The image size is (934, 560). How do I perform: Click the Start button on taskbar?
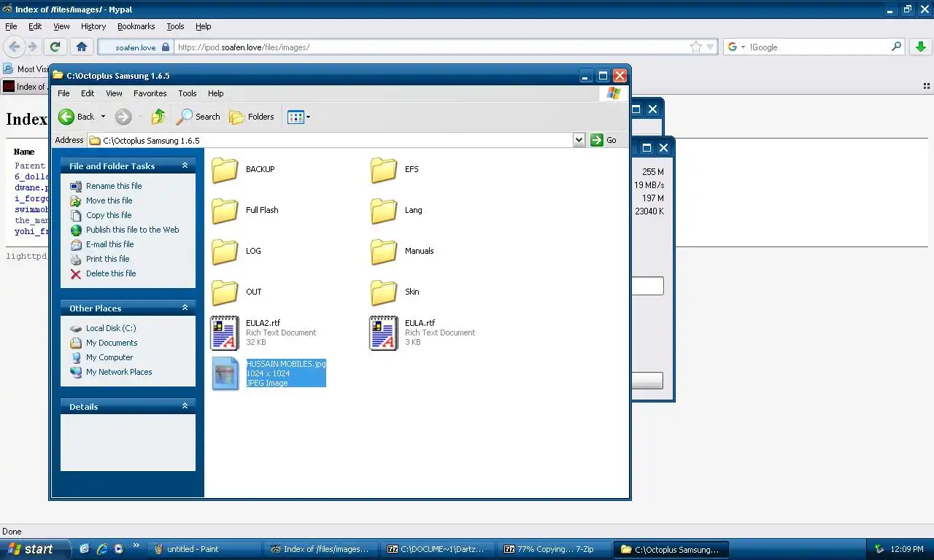coord(35,549)
